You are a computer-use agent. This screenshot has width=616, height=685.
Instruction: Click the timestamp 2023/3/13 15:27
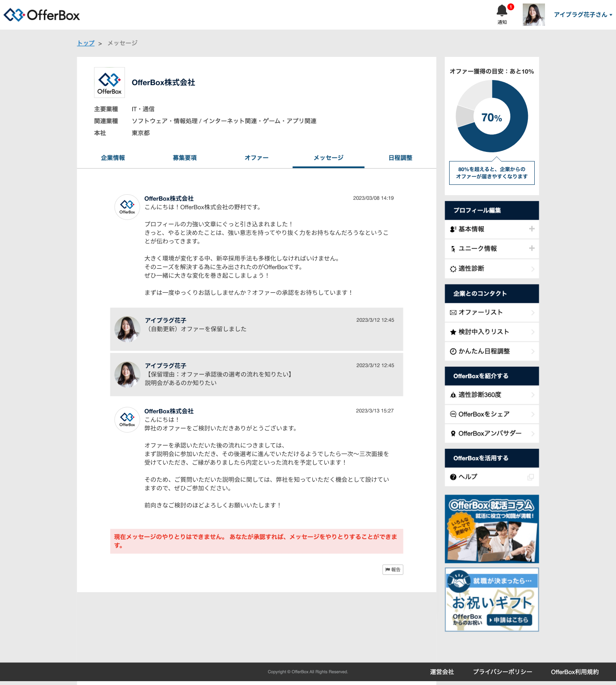click(x=375, y=411)
